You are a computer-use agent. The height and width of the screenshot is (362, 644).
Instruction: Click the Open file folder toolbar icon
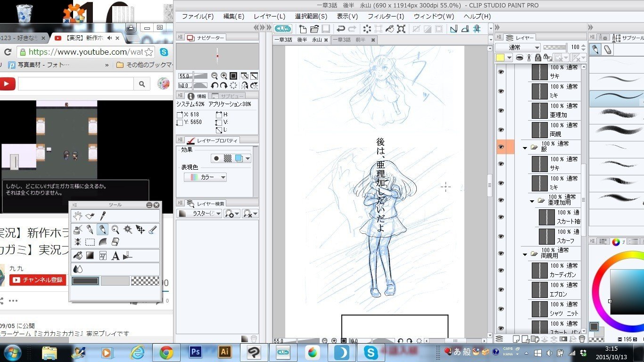tap(314, 29)
